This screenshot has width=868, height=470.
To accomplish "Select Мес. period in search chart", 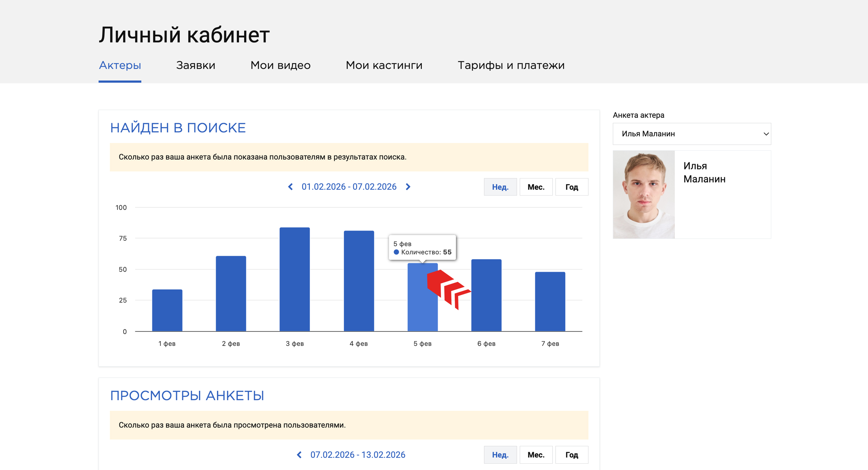I will click(536, 187).
